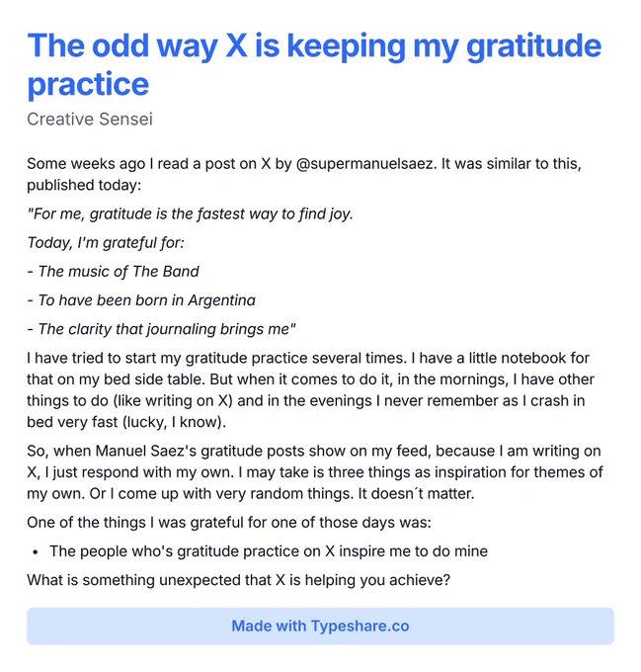Select the Creative Sensei author name
641x672 pixels.
[90, 120]
